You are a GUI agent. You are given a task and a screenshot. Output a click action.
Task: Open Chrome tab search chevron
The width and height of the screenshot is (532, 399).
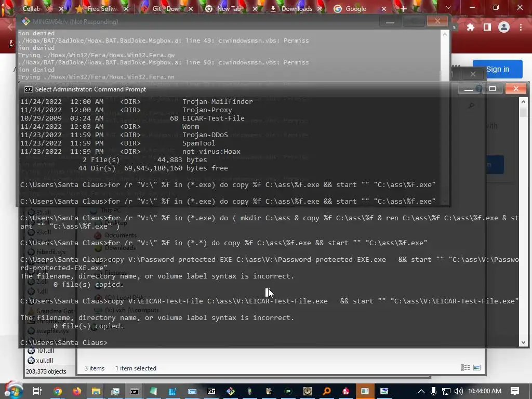click(x=448, y=7)
